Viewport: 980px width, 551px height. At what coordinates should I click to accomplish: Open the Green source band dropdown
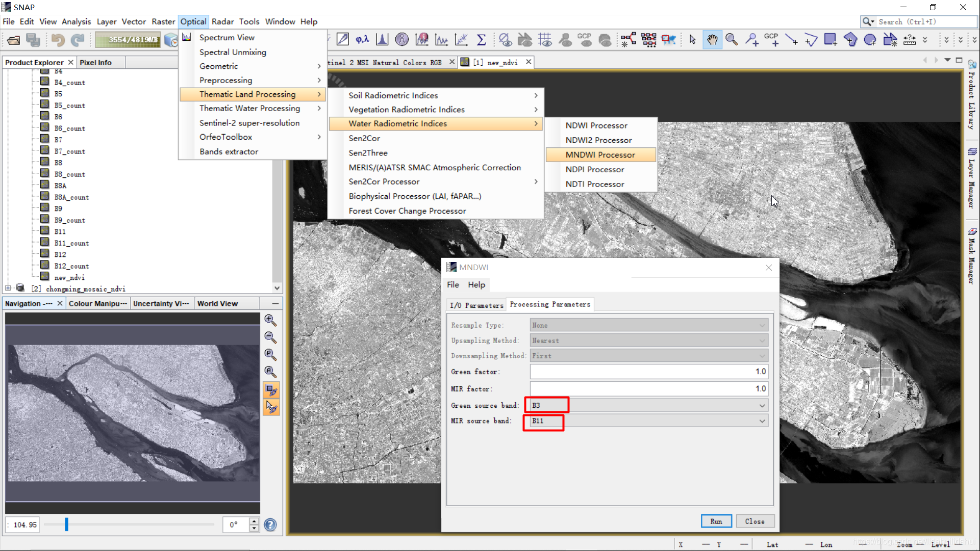pos(649,406)
